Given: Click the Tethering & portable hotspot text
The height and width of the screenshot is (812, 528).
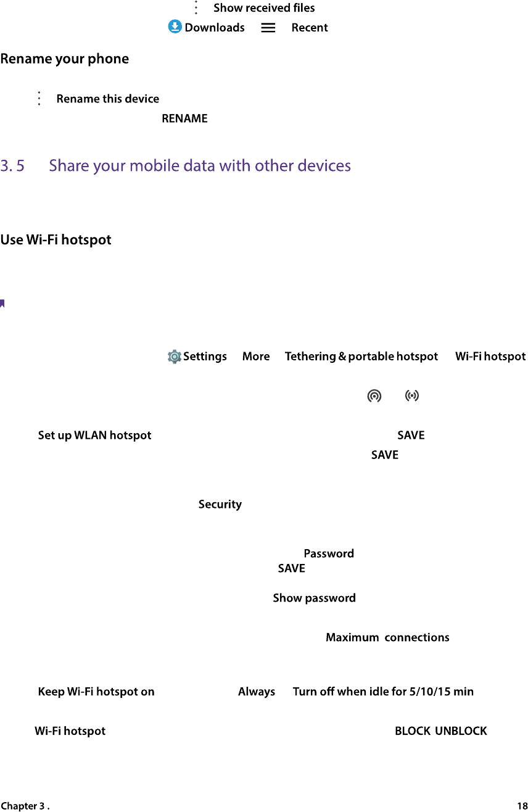Looking at the screenshot, I should tap(361, 356).
